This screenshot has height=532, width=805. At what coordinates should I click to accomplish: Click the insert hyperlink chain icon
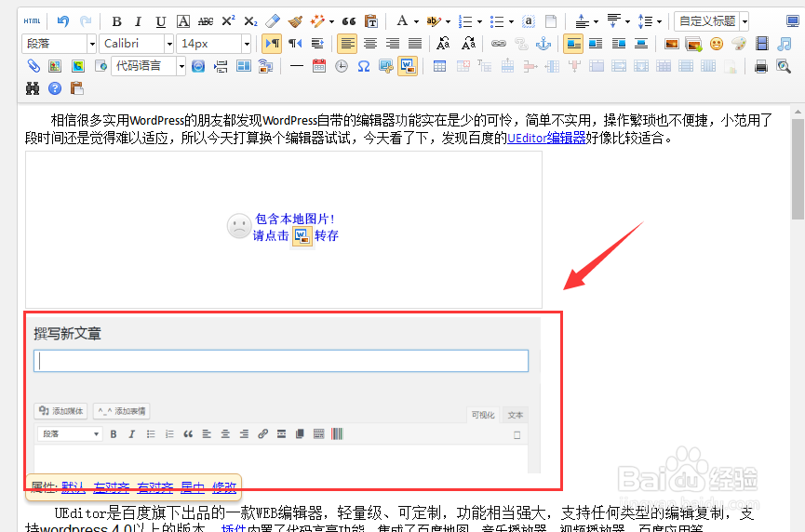pos(499,44)
